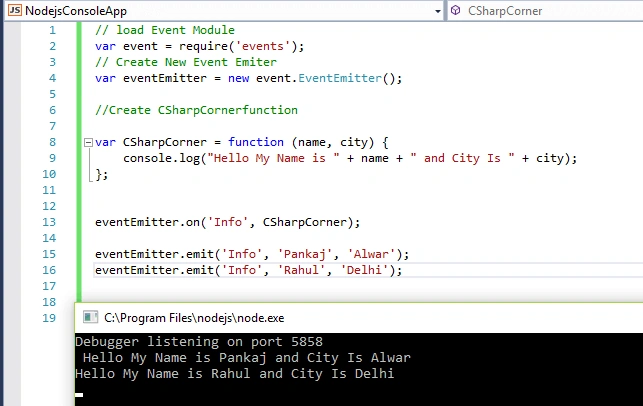Image resolution: width=643 pixels, height=406 pixels.
Task: Click the string "Hello My Name is " on line 9
Action: point(274,158)
